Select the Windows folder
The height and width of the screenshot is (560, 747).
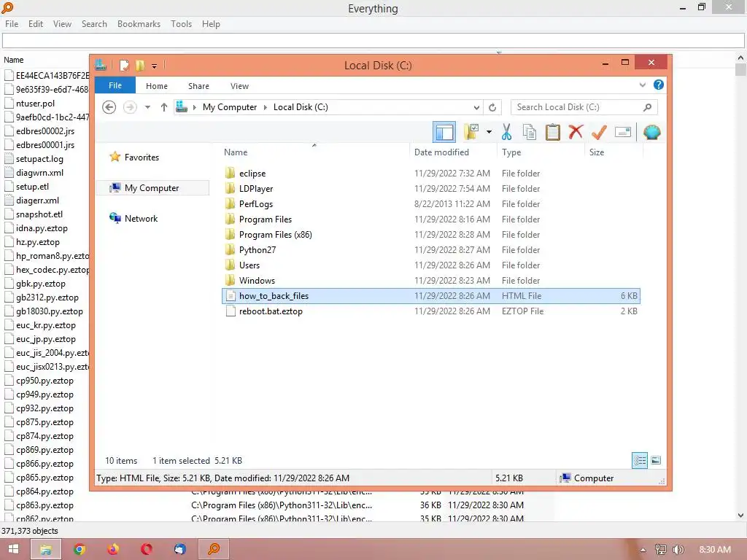tap(257, 281)
